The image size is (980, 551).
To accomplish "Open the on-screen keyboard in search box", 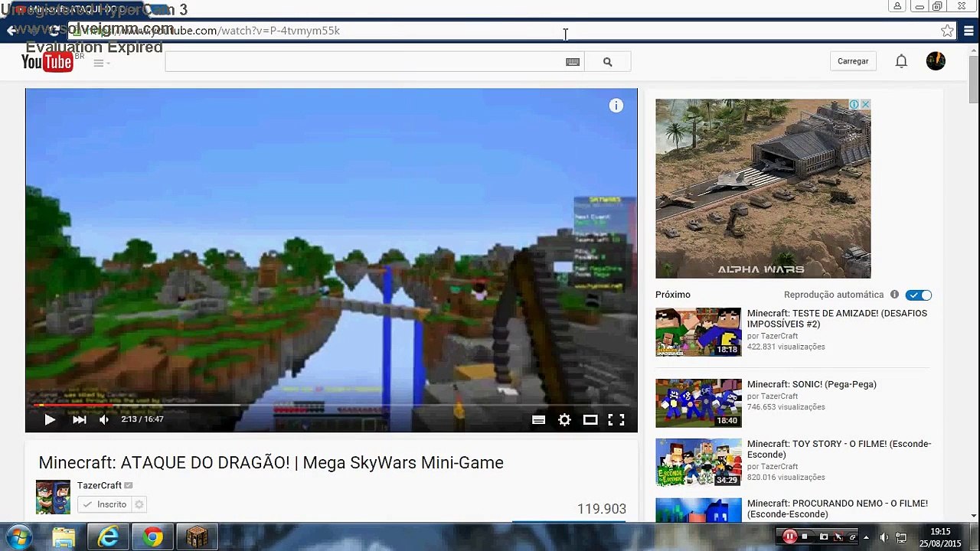I will click(573, 62).
